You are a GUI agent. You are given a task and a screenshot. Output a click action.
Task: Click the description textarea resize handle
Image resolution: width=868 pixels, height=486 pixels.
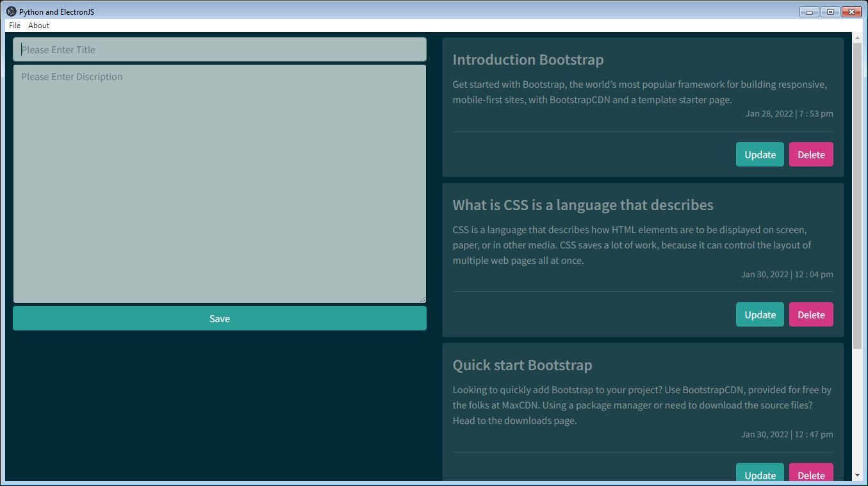[422, 298]
